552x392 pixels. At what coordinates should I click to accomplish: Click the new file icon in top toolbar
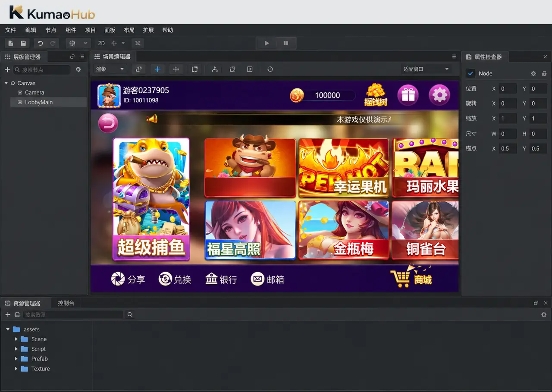[11, 43]
